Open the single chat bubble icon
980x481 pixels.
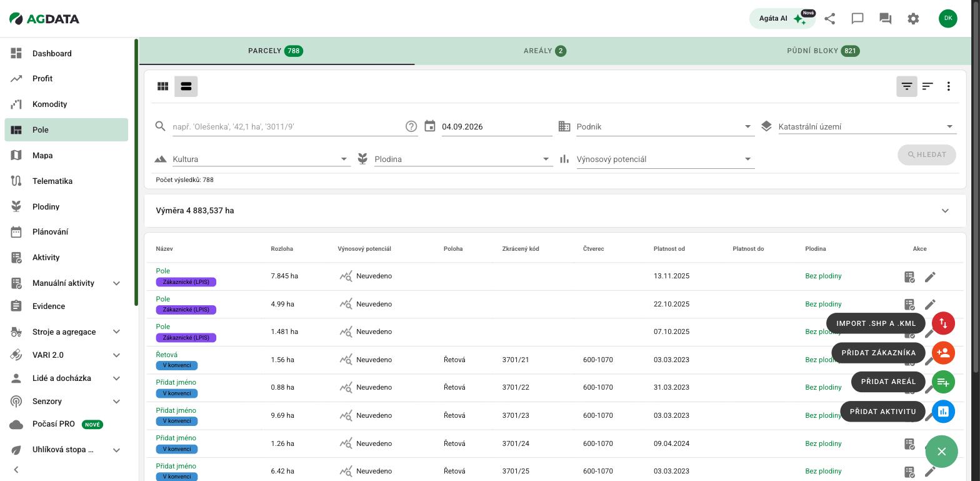tap(857, 19)
